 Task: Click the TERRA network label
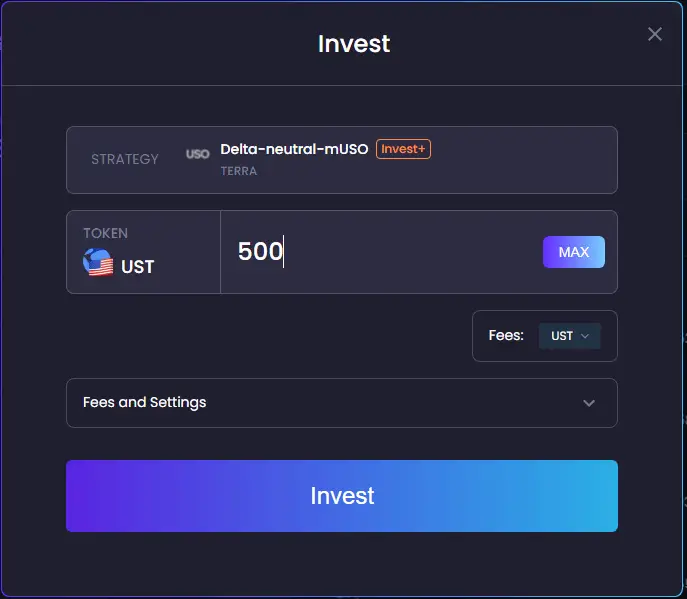point(239,171)
